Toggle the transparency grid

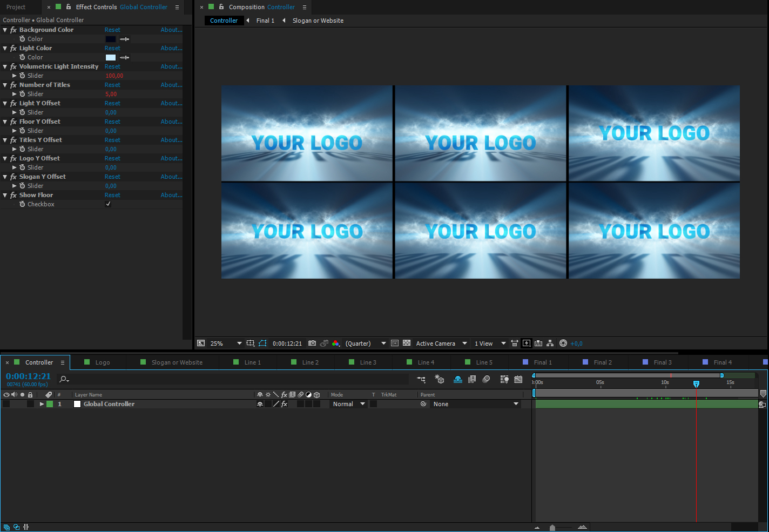(407, 344)
